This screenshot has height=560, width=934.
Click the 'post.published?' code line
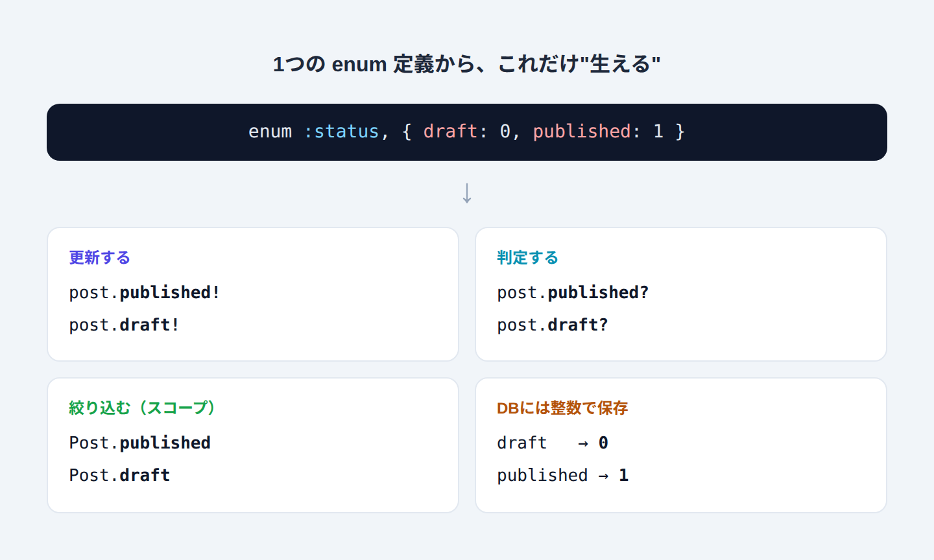pyautogui.click(x=573, y=292)
